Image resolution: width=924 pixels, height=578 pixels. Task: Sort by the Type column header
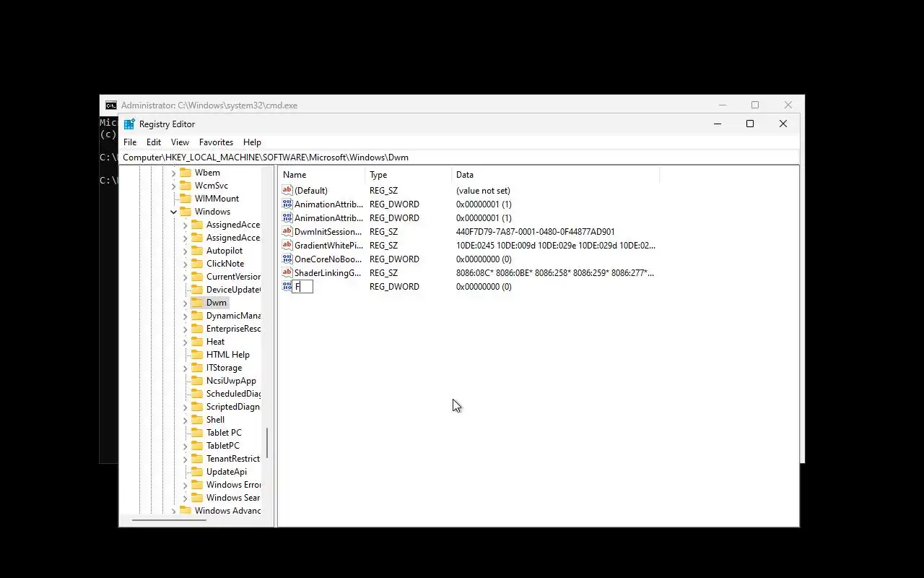pyautogui.click(x=408, y=175)
